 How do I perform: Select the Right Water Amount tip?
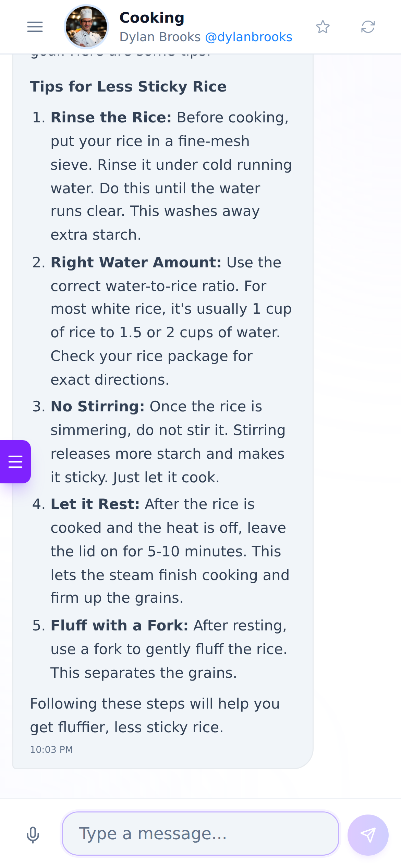161,321
